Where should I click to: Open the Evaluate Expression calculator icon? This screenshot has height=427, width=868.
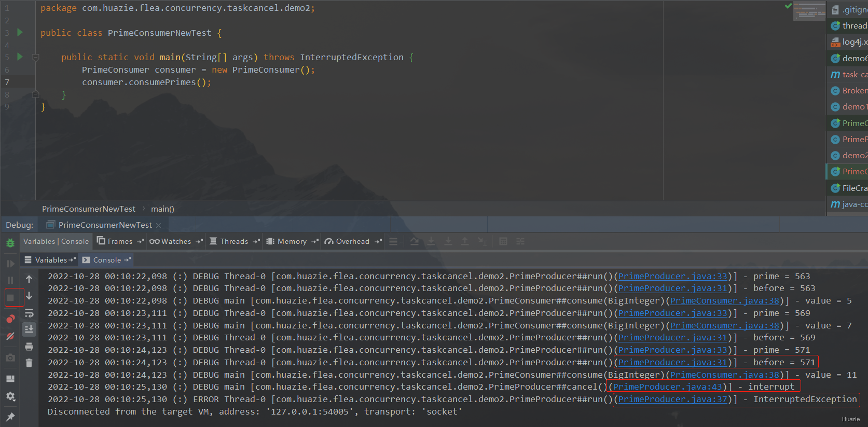coord(503,241)
